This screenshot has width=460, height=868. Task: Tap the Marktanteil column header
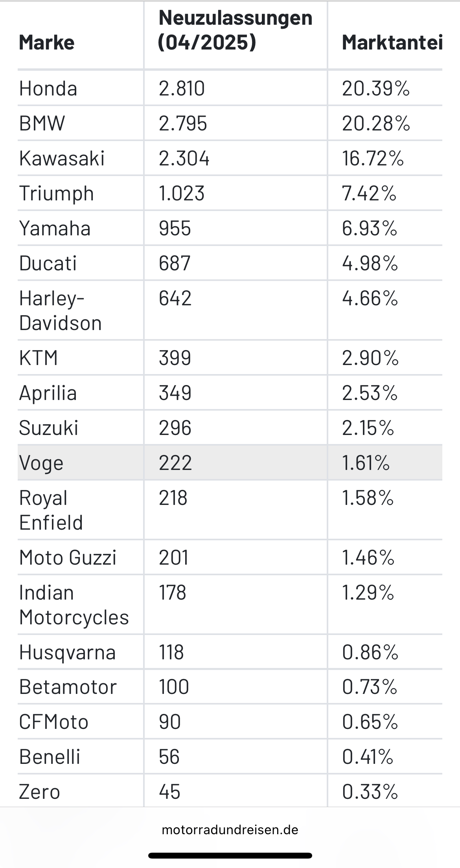(392, 42)
